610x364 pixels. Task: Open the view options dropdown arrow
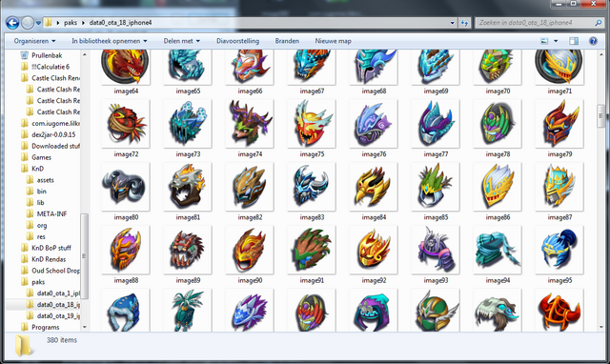[x=556, y=41]
